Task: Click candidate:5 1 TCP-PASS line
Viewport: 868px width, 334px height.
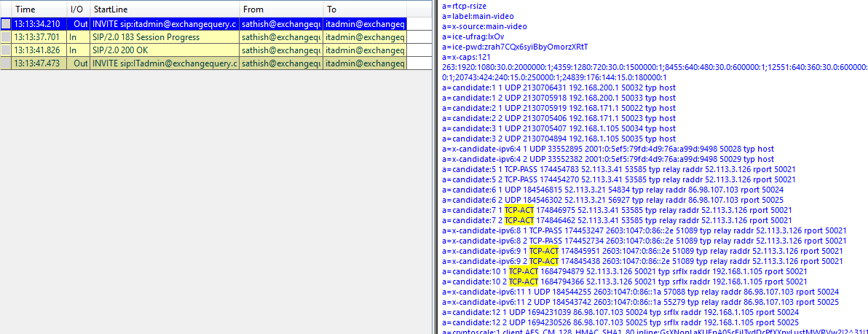Action: [x=619, y=170]
